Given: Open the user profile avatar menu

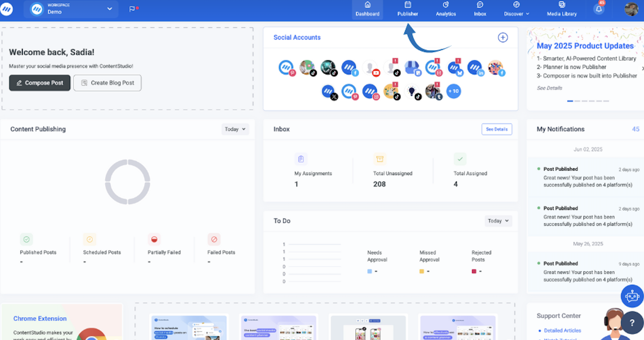Looking at the screenshot, I should click(631, 9).
